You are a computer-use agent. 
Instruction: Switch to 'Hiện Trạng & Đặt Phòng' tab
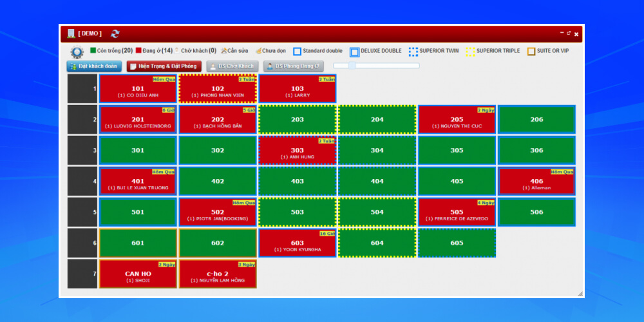164,66
